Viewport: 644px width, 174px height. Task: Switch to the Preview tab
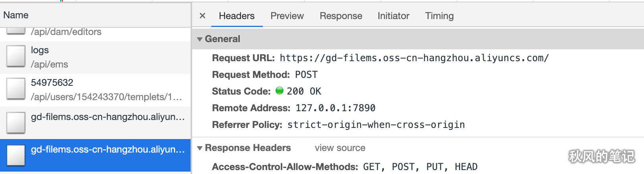click(287, 16)
